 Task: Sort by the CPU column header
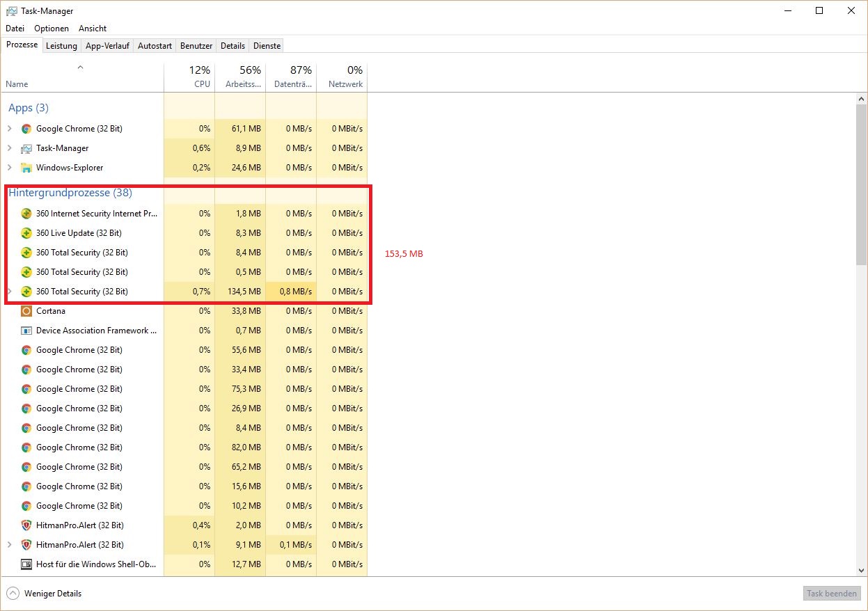189,77
